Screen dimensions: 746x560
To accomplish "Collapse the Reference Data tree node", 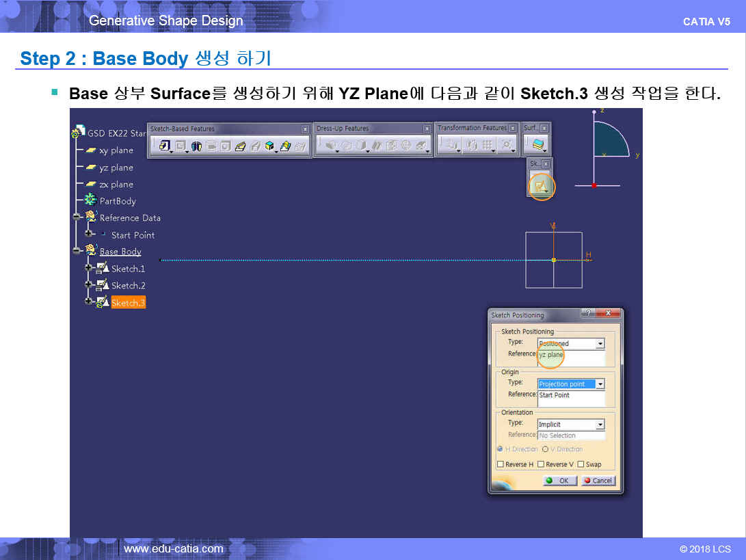I will (77, 217).
